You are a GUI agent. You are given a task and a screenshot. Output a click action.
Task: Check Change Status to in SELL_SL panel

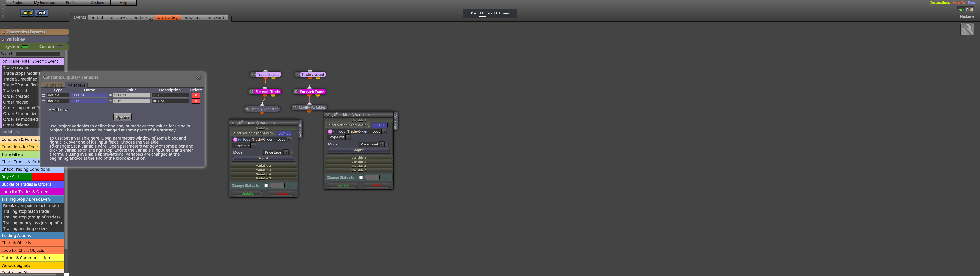(361, 178)
